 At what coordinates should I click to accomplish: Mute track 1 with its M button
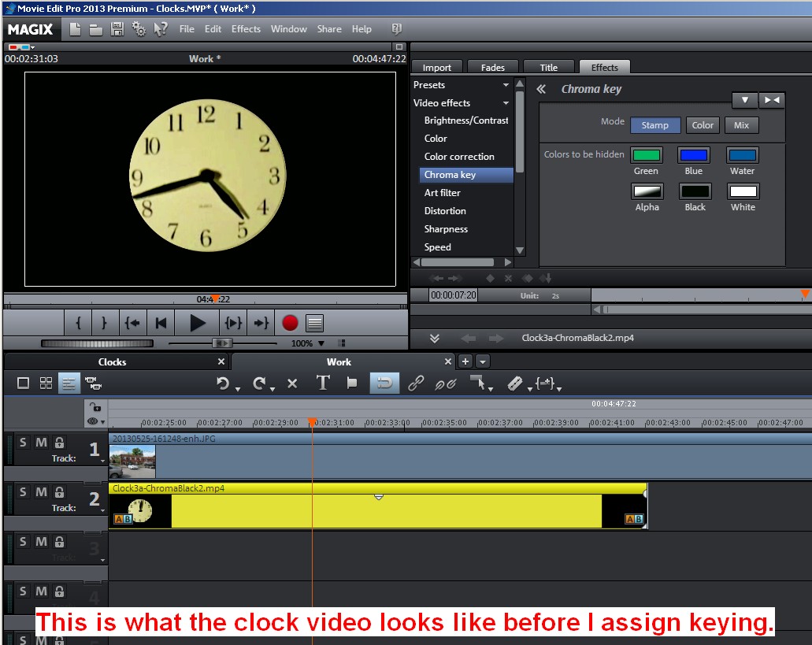tap(42, 443)
